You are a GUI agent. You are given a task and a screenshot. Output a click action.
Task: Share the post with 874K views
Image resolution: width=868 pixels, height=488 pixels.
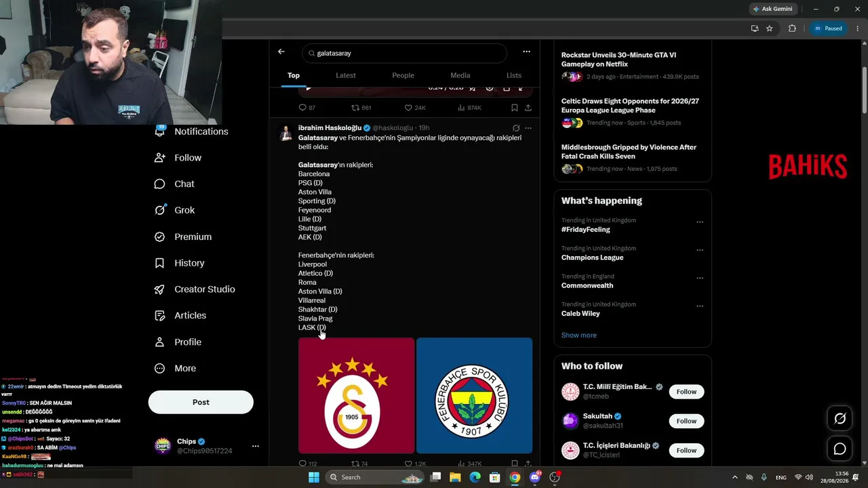coord(528,108)
